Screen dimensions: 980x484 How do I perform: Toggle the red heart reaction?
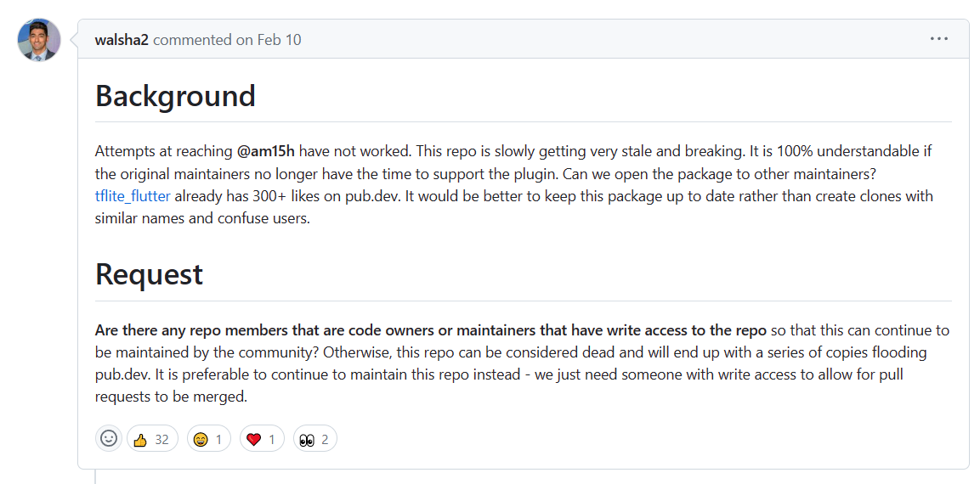click(262, 439)
